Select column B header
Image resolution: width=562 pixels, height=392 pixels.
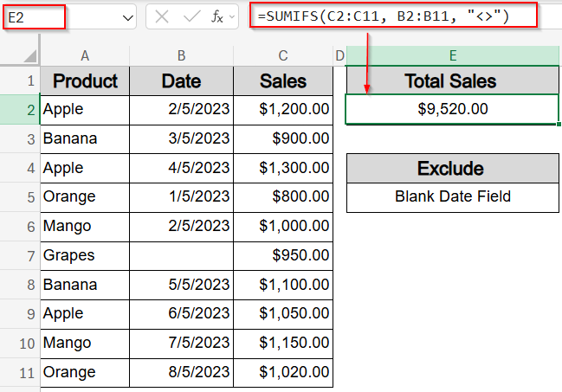pos(181,55)
